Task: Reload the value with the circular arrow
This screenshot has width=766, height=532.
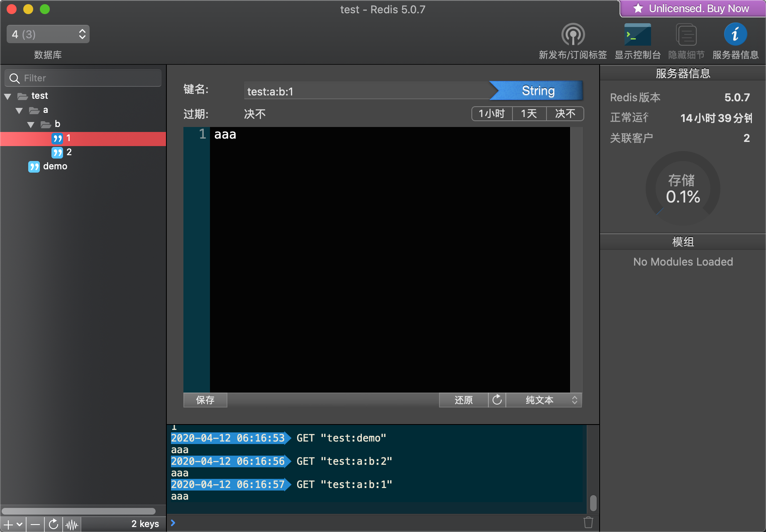Action: pyautogui.click(x=497, y=400)
